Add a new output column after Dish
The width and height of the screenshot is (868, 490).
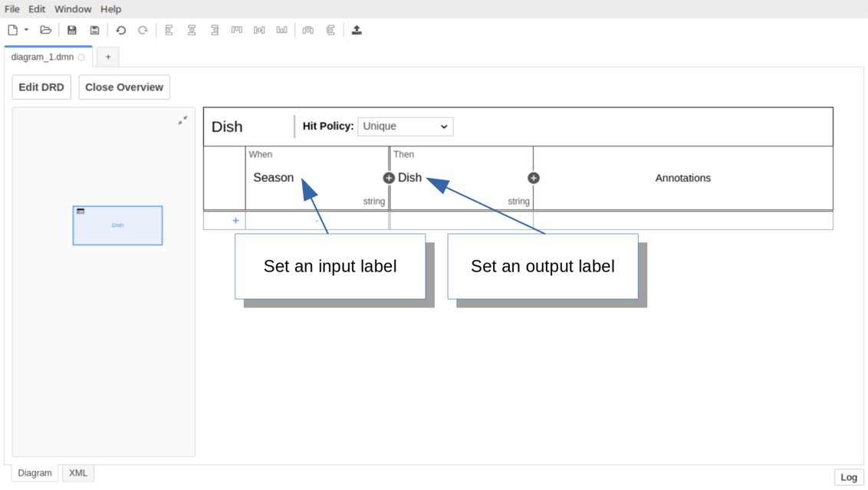pyautogui.click(x=534, y=178)
